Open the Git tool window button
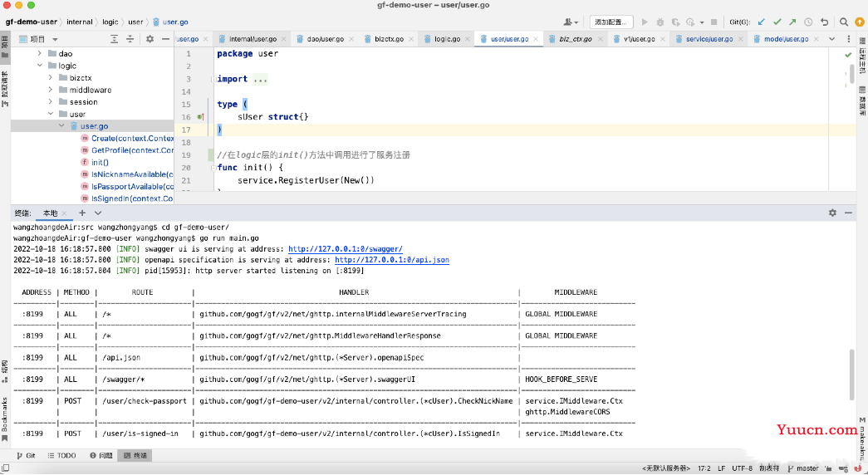The width and height of the screenshot is (868, 475). point(26,456)
